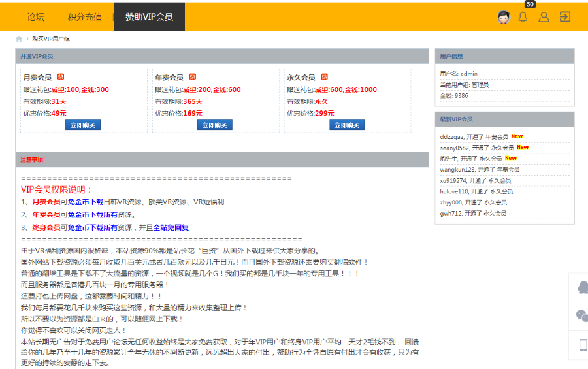
Task: Click the 开通VIP会员 section header
Action: pos(222,56)
